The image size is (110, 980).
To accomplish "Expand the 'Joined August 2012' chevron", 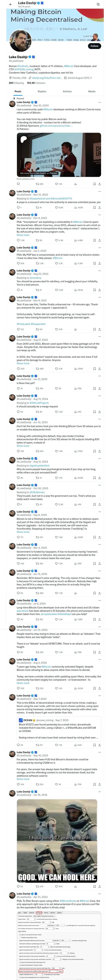I will click(x=91, y=78).
